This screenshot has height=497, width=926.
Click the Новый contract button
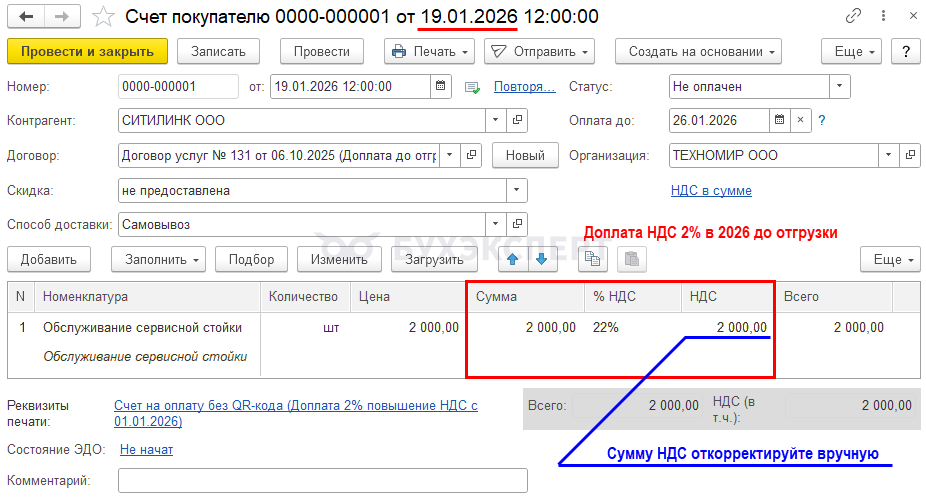[x=525, y=155]
